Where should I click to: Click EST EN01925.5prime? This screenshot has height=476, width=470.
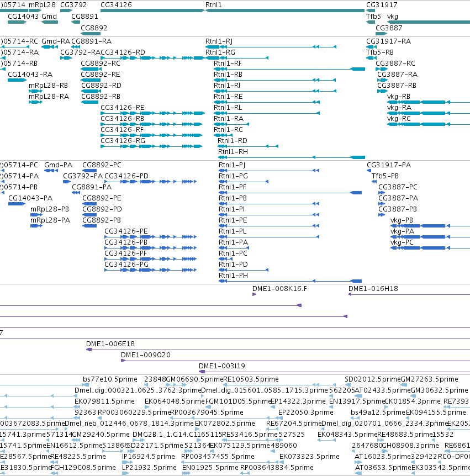coord(210,468)
